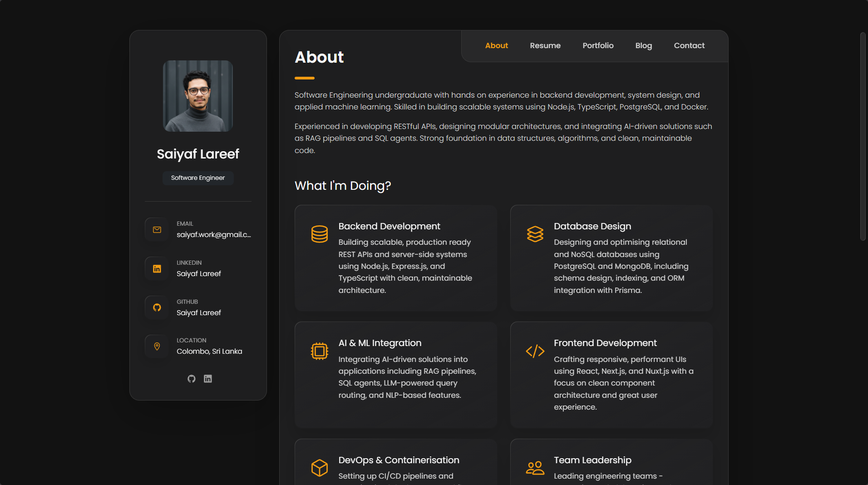This screenshot has height=485, width=868.
Task: Click the profile photo thumbnail
Action: click(198, 96)
